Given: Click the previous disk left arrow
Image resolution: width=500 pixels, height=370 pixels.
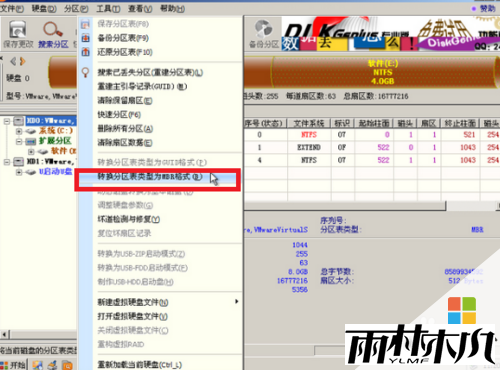Looking at the screenshot, I should [x=13, y=61].
